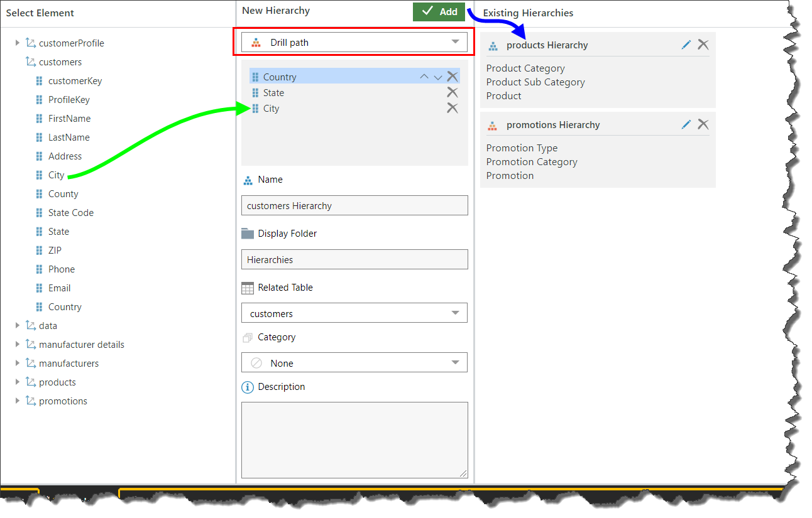Click the Description text area
This screenshot has width=812, height=518.
[354, 440]
